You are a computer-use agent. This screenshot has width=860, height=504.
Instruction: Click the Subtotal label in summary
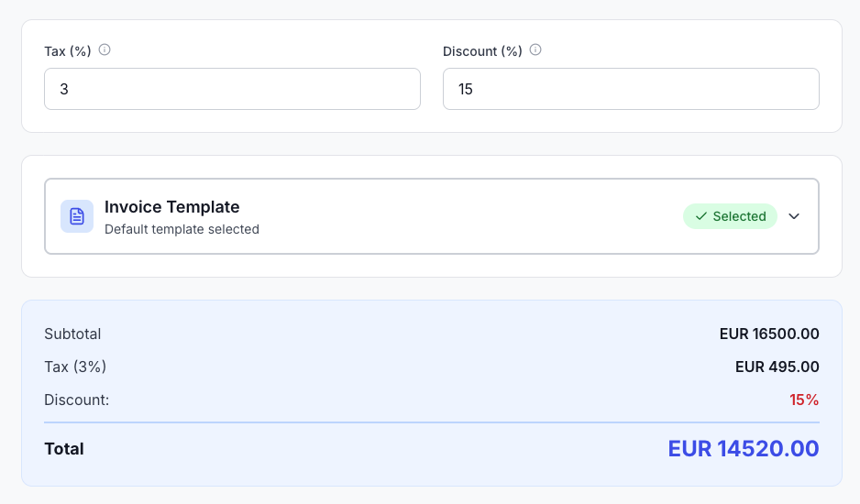click(72, 334)
